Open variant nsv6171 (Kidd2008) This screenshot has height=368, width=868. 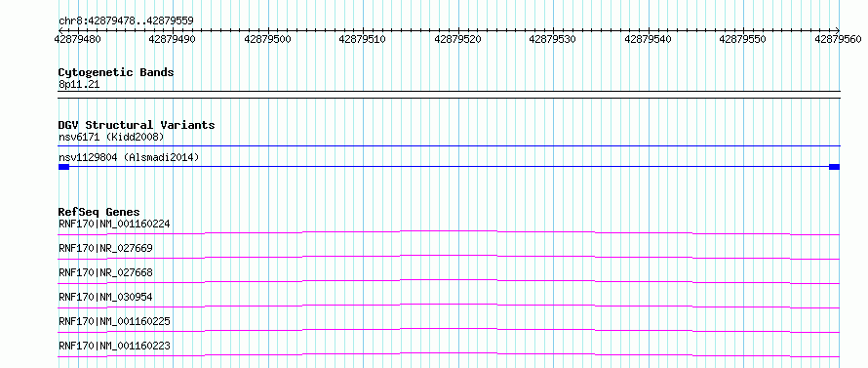coord(111,137)
